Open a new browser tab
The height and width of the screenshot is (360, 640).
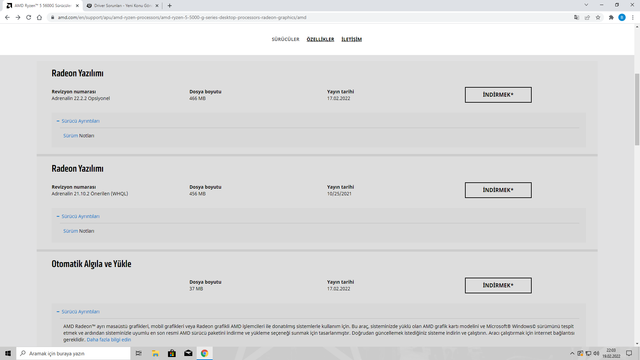(169, 6)
